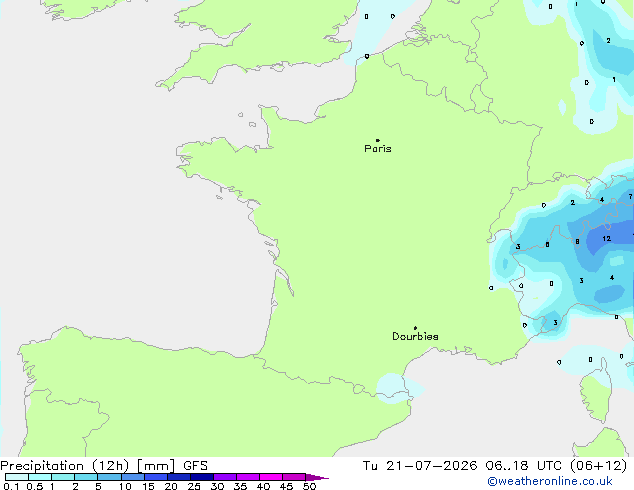The image size is (634, 490).
Task: Click the legend label '0.1'
Action: [11, 486]
